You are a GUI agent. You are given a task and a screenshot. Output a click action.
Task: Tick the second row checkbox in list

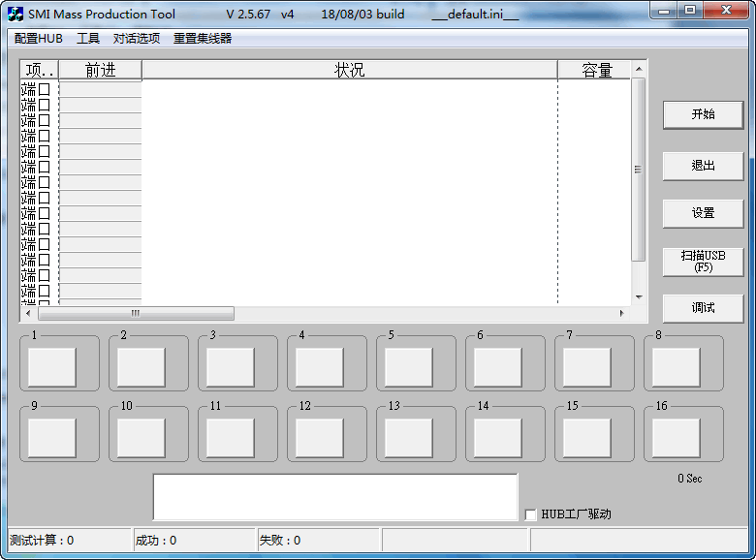click(x=45, y=105)
